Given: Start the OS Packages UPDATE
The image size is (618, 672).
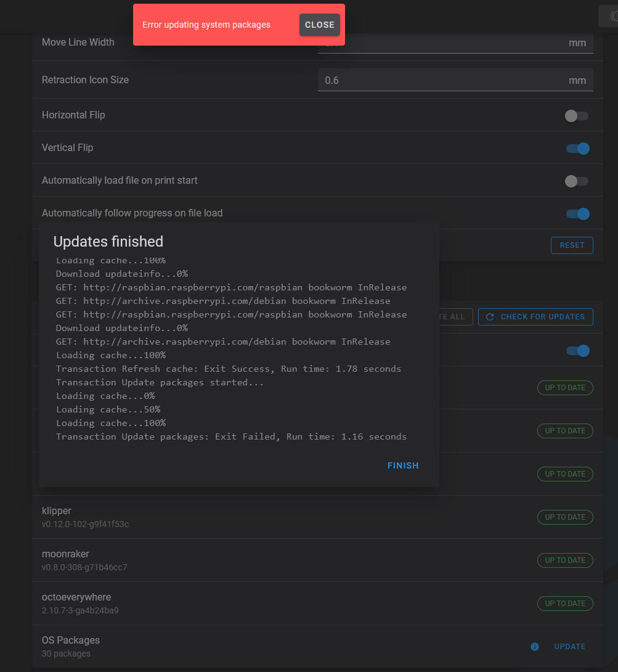Looking at the screenshot, I should tap(569, 647).
